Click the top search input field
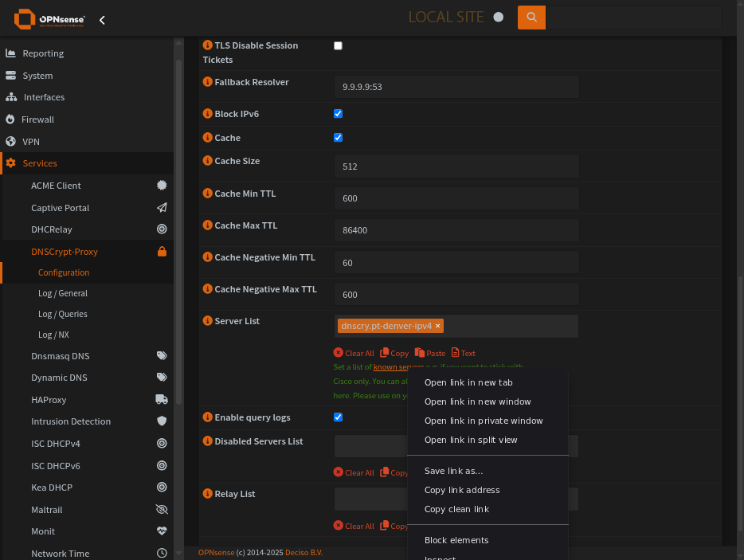The image size is (744, 560). click(x=634, y=18)
